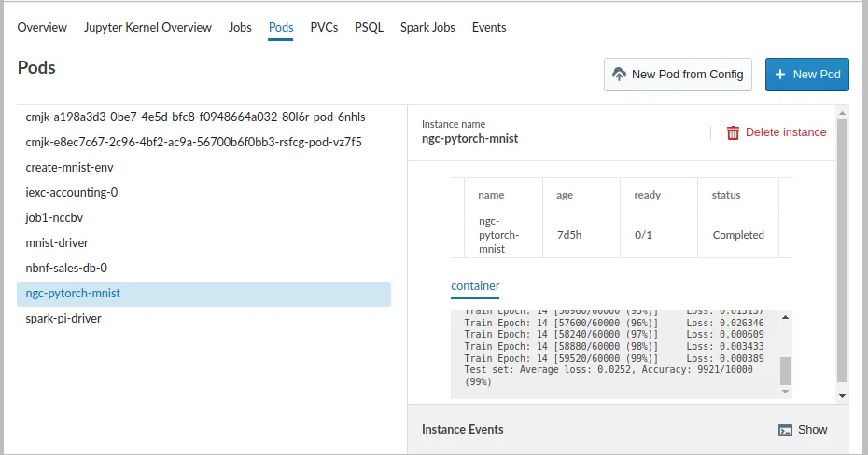Click the plus icon on New Pod button
The image size is (868, 455).
coord(780,74)
